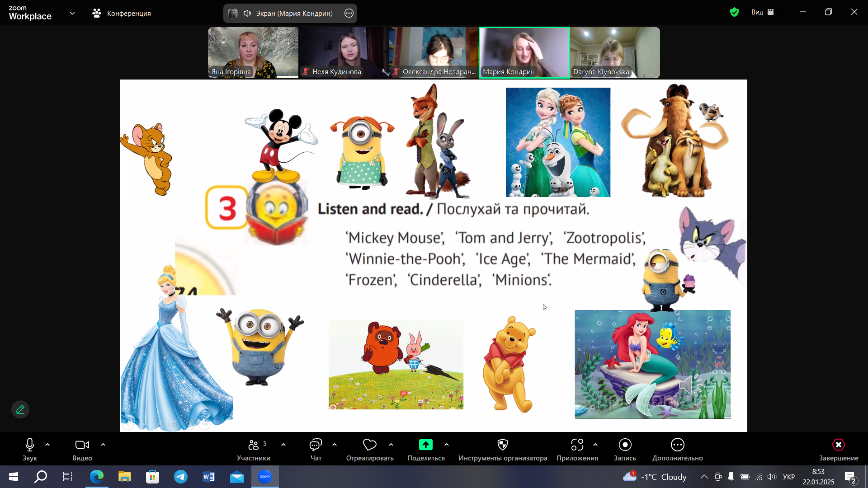Open the Чат chat panel
The width and height of the screenshot is (868, 488).
pyautogui.click(x=316, y=450)
